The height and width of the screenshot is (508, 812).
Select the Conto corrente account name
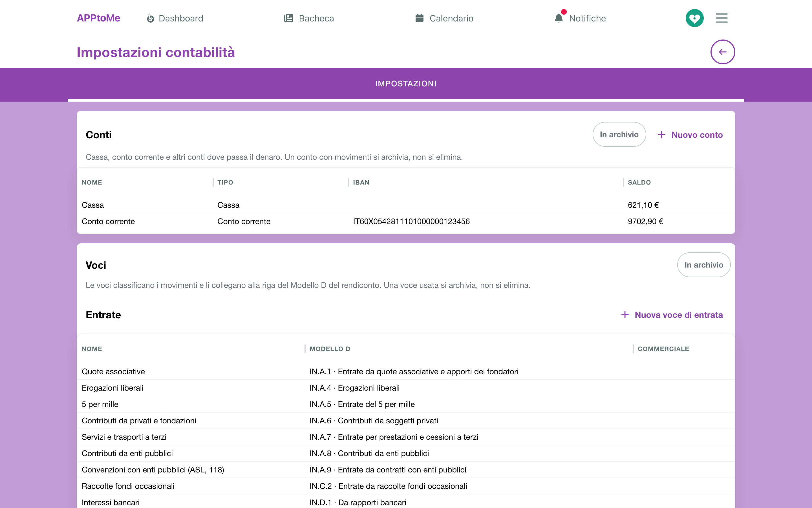[108, 222]
